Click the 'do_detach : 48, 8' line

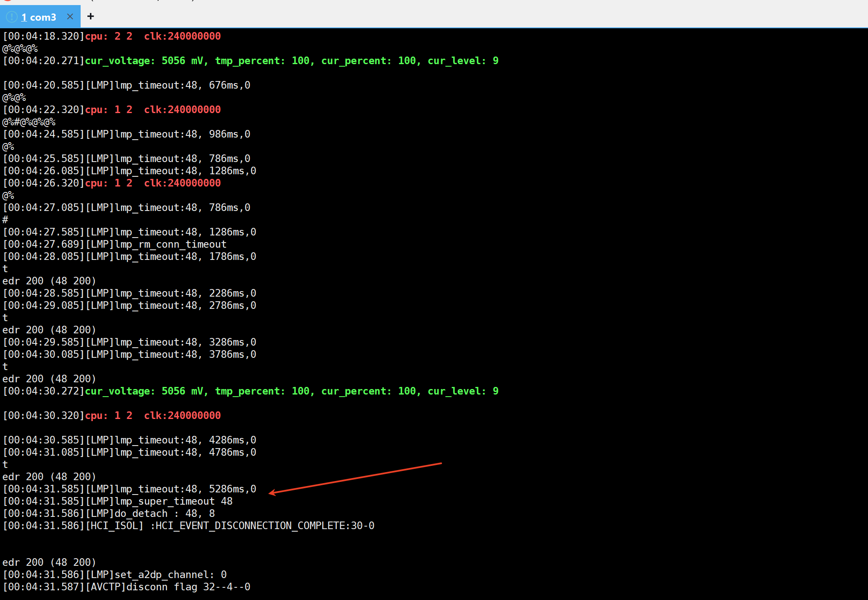(x=109, y=514)
